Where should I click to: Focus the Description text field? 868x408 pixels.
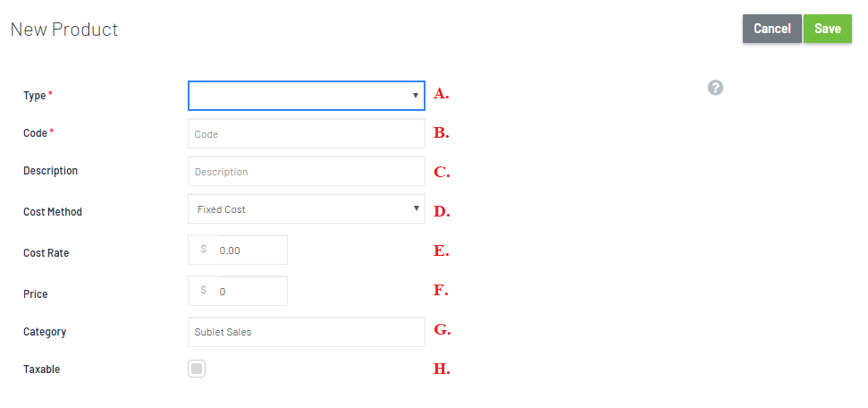pyautogui.click(x=306, y=171)
